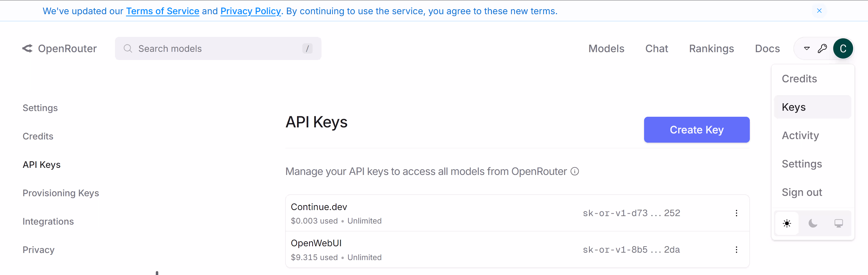Open Provisioning Keys in sidebar
The width and height of the screenshot is (868, 275).
coord(61,193)
